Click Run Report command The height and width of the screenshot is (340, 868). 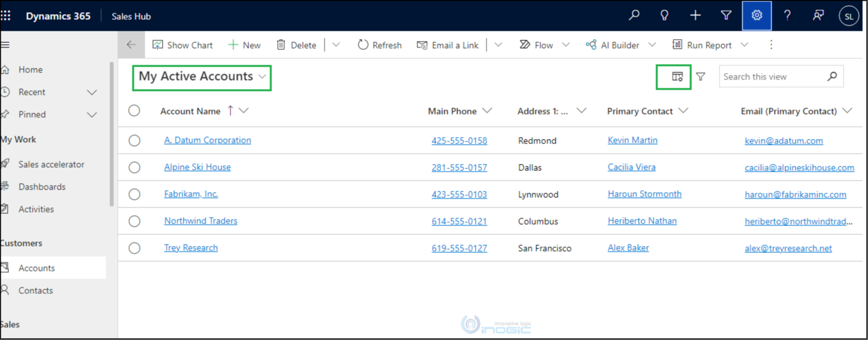(702, 45)
